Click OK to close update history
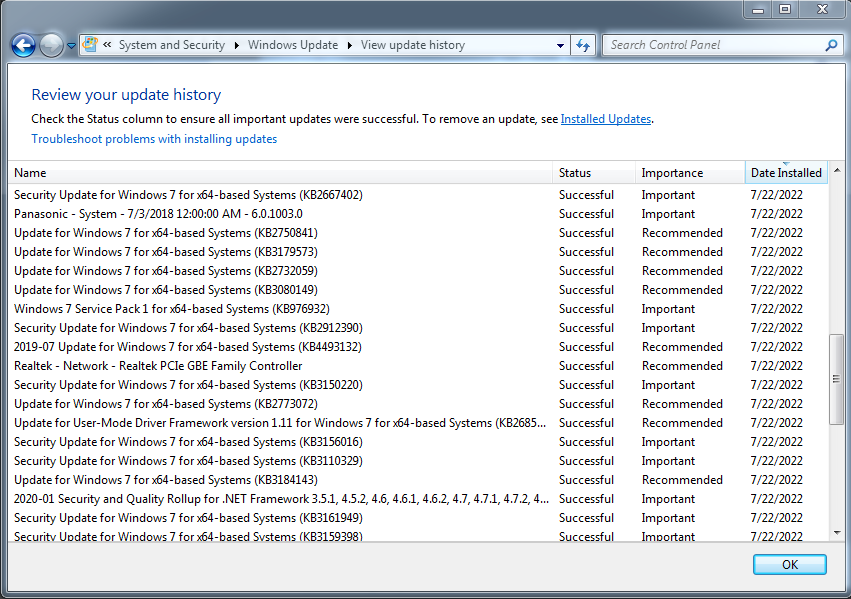Viewport: 851px width, 599px height. 790,565
